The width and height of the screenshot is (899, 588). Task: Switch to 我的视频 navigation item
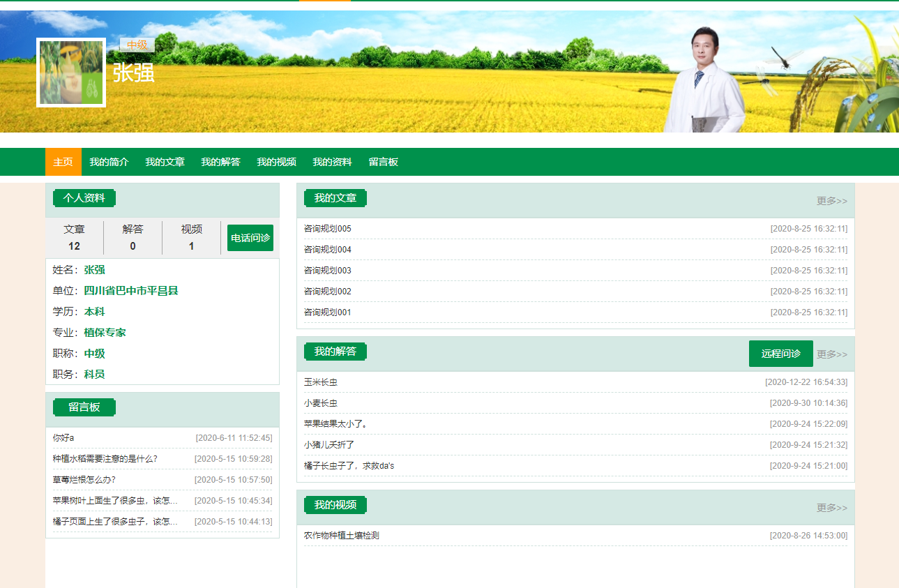click(x=276, y=162)
